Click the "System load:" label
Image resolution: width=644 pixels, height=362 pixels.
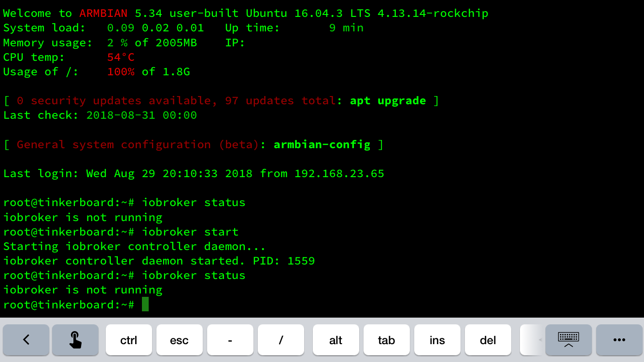coord(44,28)
